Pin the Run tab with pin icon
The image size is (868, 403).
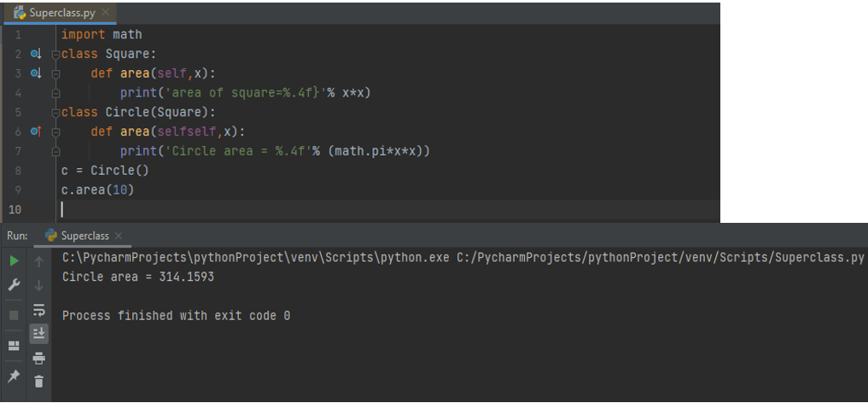point(14,376)
